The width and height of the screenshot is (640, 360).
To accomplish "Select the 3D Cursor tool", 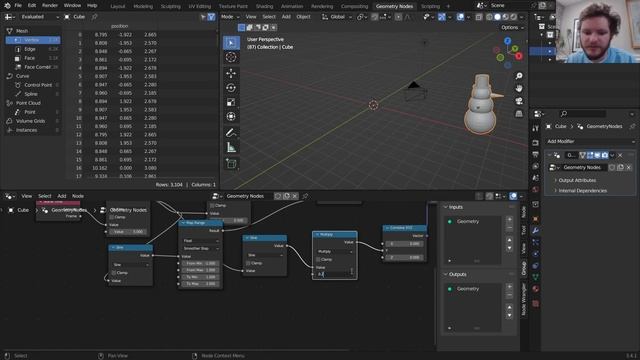I will [231, 57].
